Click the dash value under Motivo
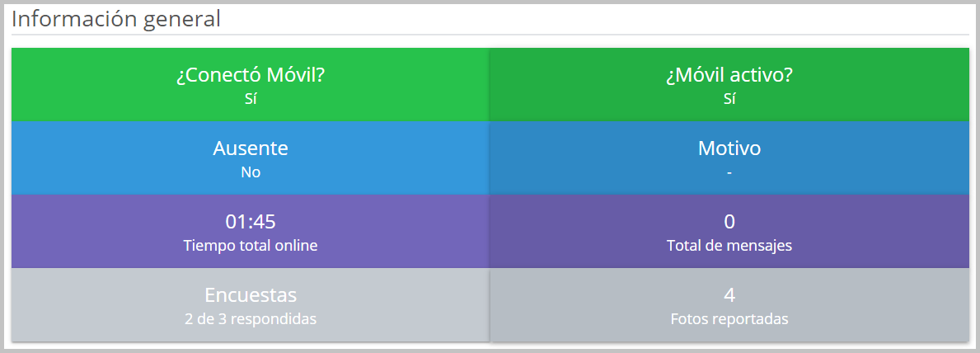 (x=729, y=172)
